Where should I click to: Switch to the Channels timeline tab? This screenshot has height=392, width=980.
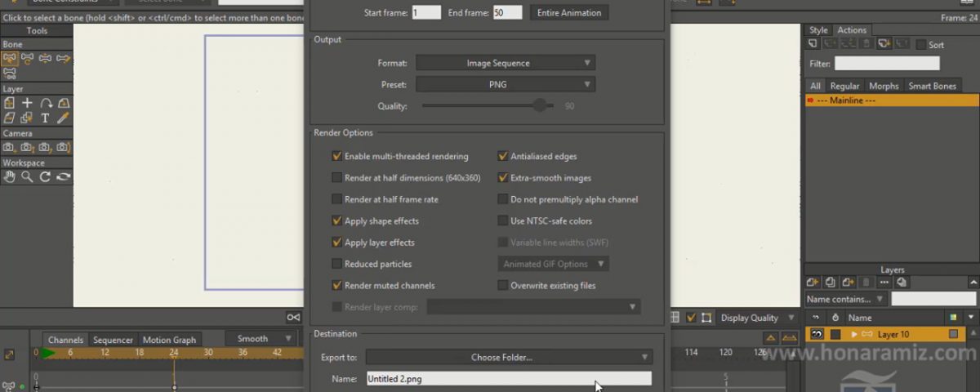(x=65, y=340)
